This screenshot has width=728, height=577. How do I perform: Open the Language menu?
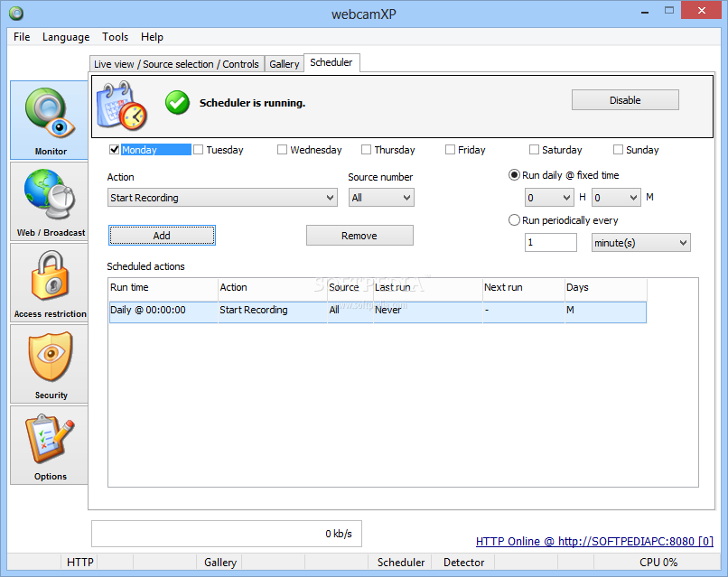[66, 37]
